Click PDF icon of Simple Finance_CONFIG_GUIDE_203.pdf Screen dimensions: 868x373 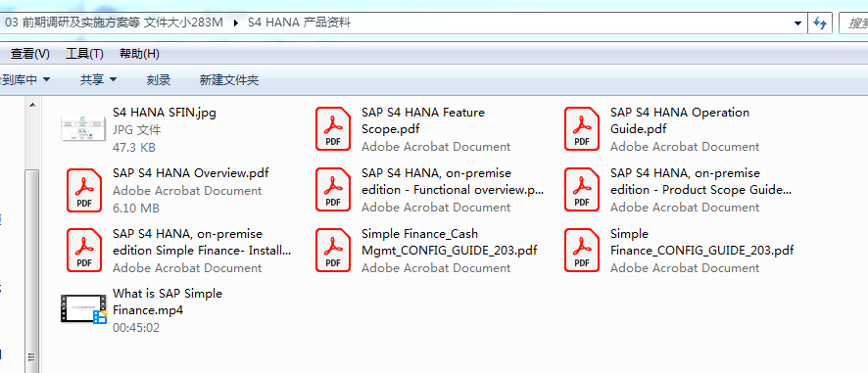click(x=582, y=251)
